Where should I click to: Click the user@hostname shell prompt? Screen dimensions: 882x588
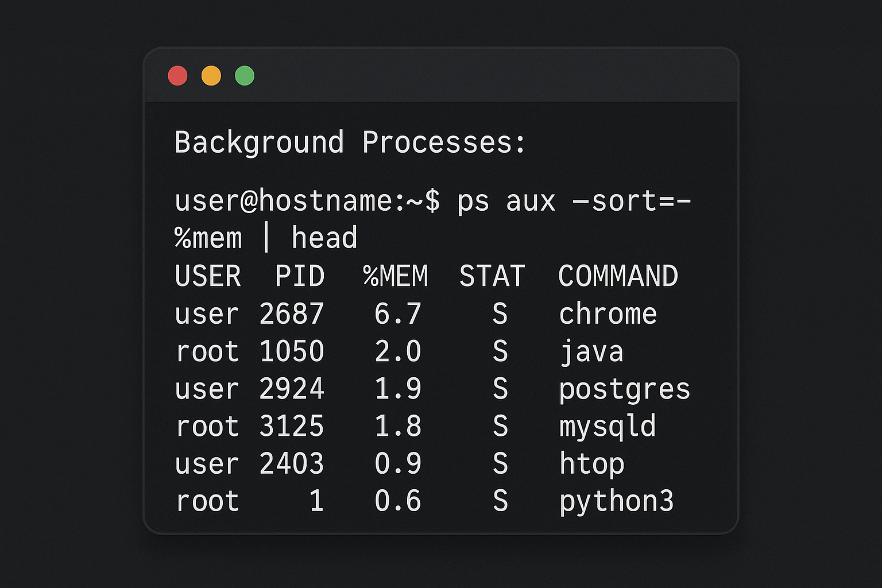(307, 202)
